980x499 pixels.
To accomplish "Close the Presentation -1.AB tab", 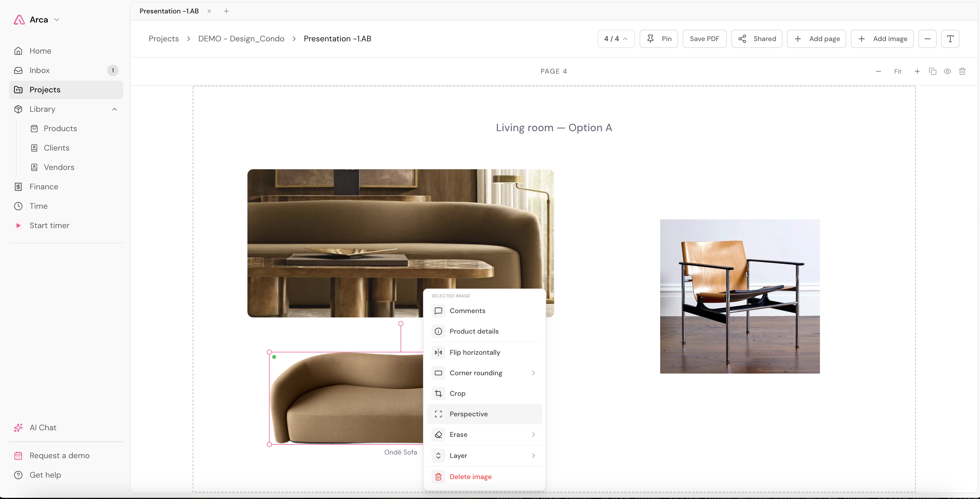I will pos(209,11).
